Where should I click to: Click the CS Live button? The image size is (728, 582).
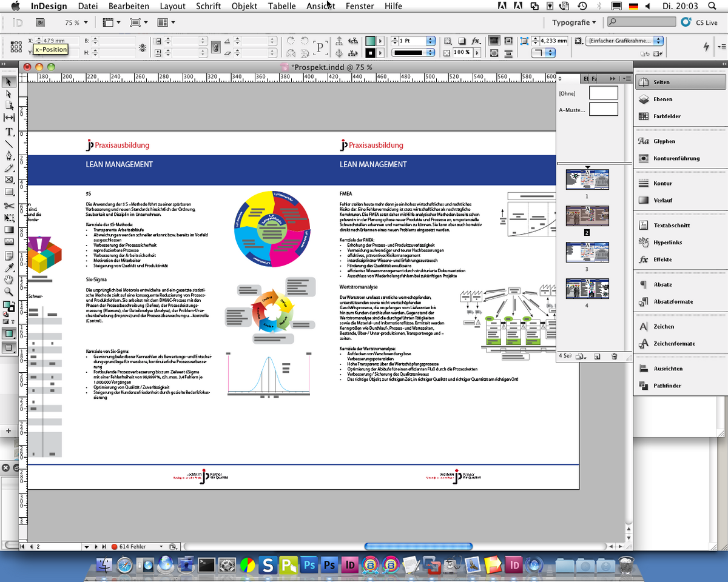click(x=701, y=22)
